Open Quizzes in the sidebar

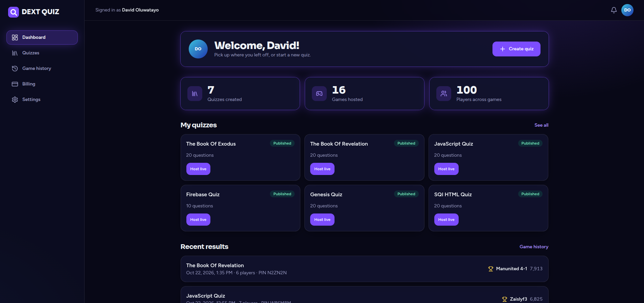[x=42, y=53]
